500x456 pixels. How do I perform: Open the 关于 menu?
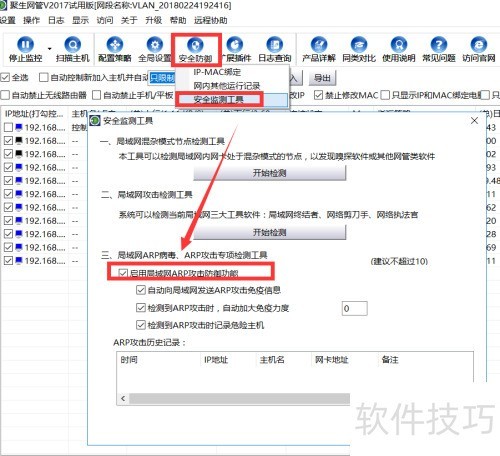tap(129, 20)
